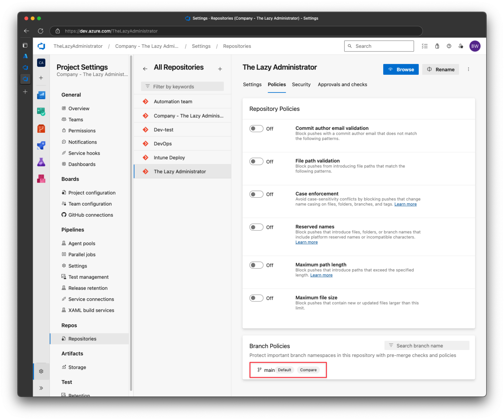Click the Rename button
This screenshot has height=420, width=504.
tap(440, 70)
